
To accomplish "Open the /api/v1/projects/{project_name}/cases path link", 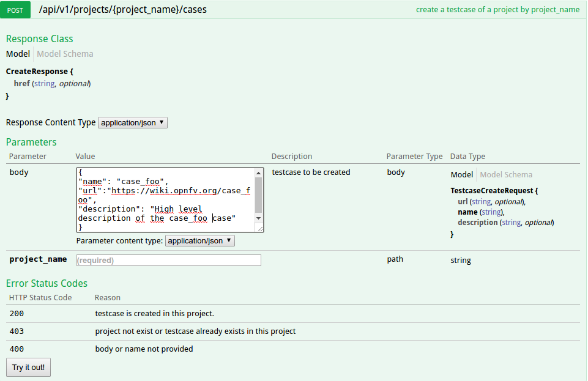I will point(122,10).
